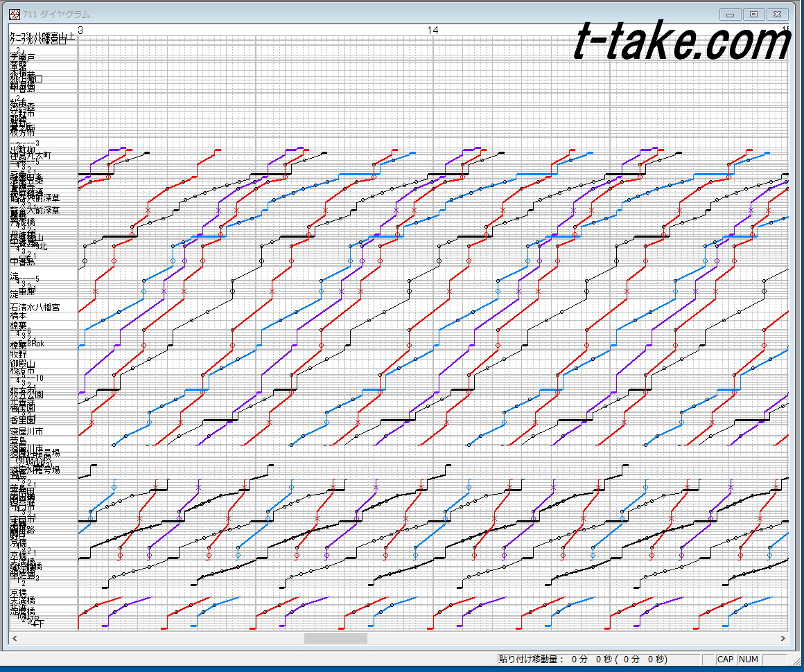The image size is (804, 672).
Task: Close the 711 ダイヤグラム window
Action: point(778,15)
